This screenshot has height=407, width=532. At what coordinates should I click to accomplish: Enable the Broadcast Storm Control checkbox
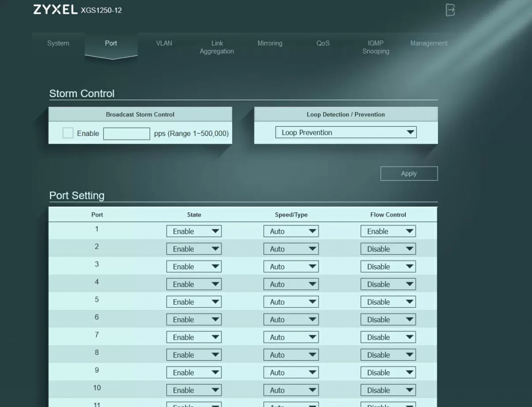[x=68, y=133]
